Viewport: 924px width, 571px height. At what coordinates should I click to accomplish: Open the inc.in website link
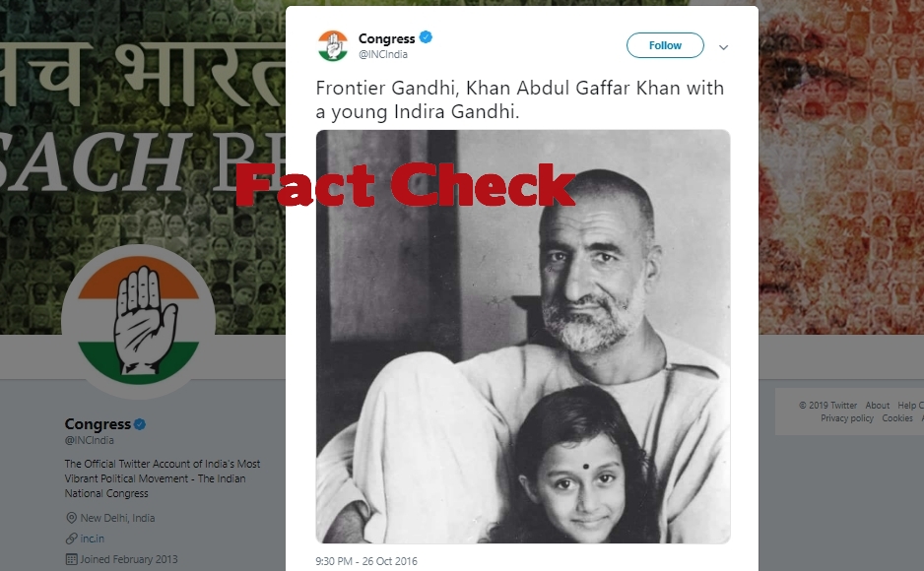click(x=92, y=539)
